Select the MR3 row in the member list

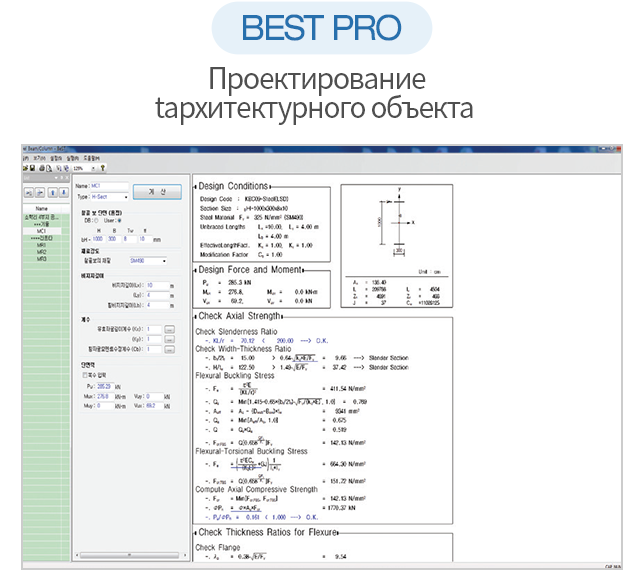tap(42, 259)
